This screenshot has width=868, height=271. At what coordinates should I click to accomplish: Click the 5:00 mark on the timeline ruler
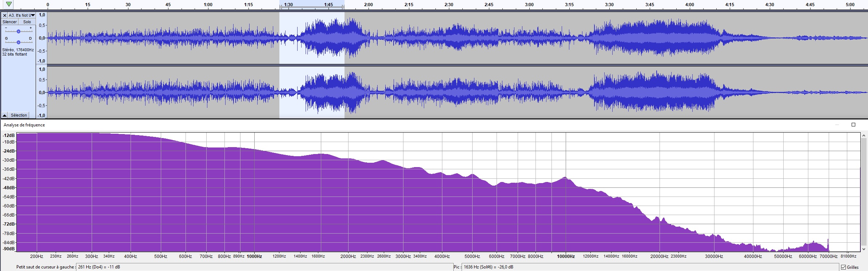(x=850, y=5)
